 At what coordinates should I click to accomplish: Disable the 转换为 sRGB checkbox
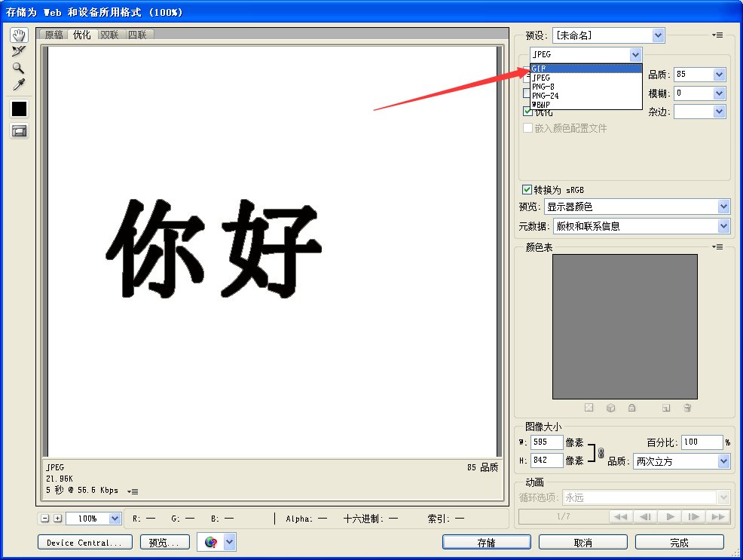[x=525, y=189]
